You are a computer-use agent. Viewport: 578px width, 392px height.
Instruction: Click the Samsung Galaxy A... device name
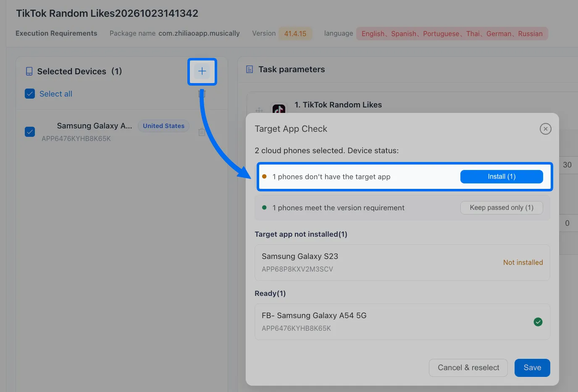[95, 126]
